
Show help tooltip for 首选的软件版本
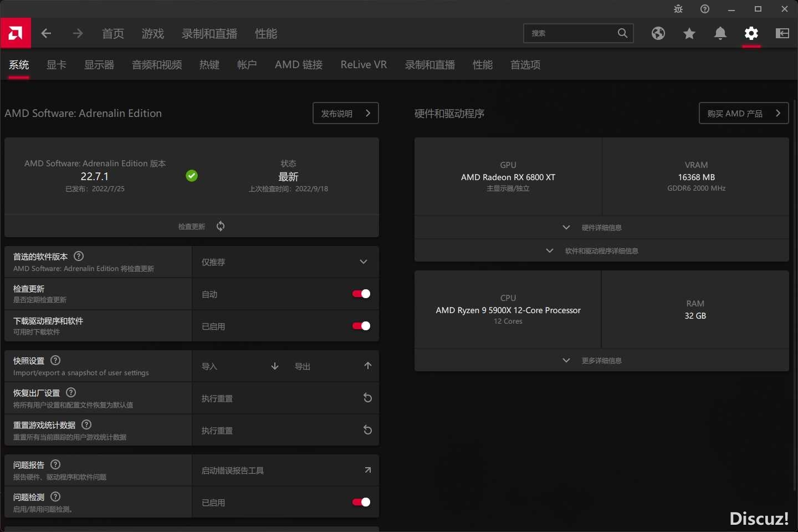coord(79,256)
